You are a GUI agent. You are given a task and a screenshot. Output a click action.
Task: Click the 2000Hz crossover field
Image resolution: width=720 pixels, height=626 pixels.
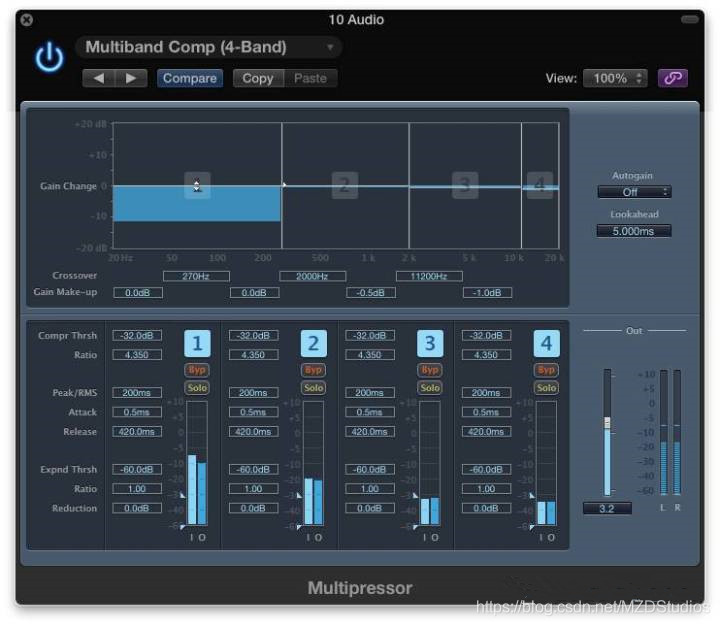312,276
